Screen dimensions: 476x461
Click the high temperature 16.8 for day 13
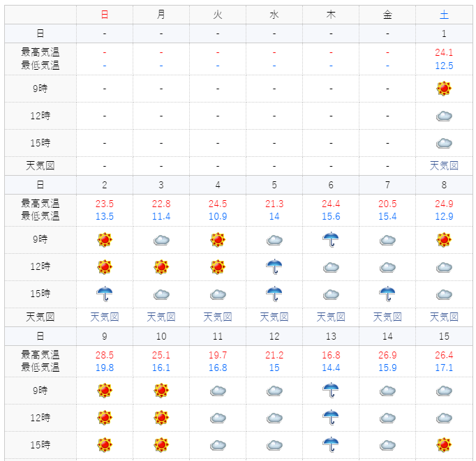coord(331,355)
